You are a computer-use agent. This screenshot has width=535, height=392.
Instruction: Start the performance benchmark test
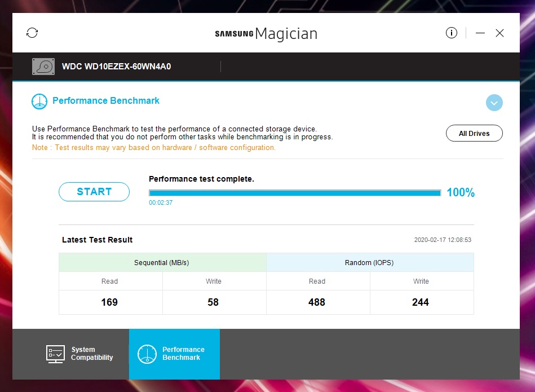[x=94, y=192]
